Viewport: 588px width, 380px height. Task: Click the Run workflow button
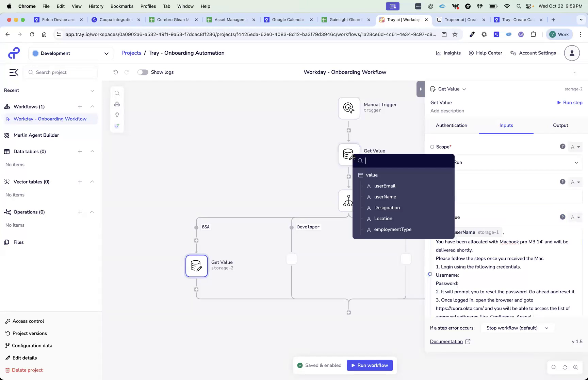click(x=370, y=365)
